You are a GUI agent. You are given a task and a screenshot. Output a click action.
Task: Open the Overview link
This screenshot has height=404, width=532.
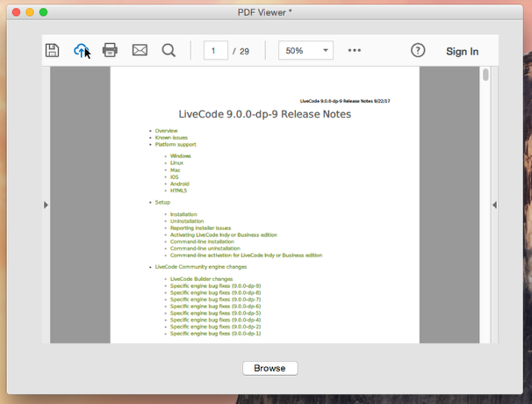point(166,131)
